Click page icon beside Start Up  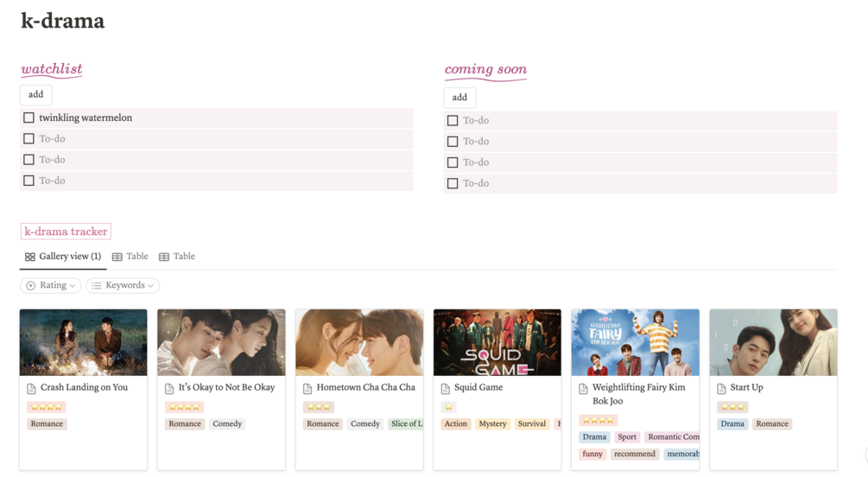(x=721, y=389)
